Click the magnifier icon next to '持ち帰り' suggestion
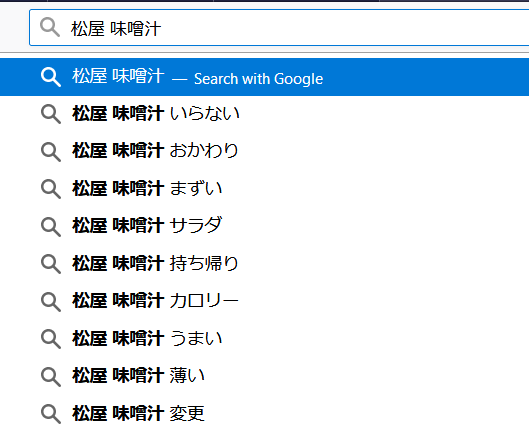 pyautogui.click(x=51, y=264)
